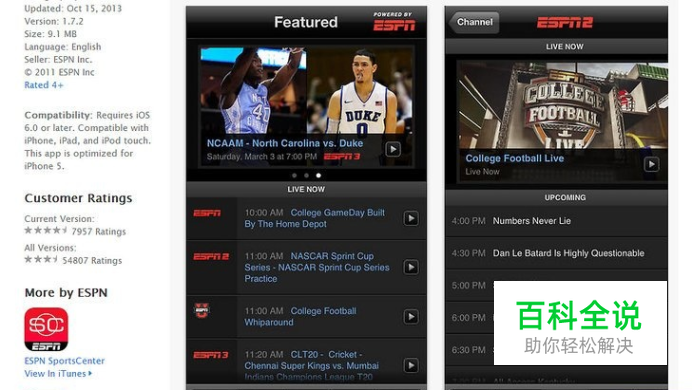Viewport: 692px width, 390px height.
Task: Click the 54807 Ratings text
Action: (x=92, y=261)
